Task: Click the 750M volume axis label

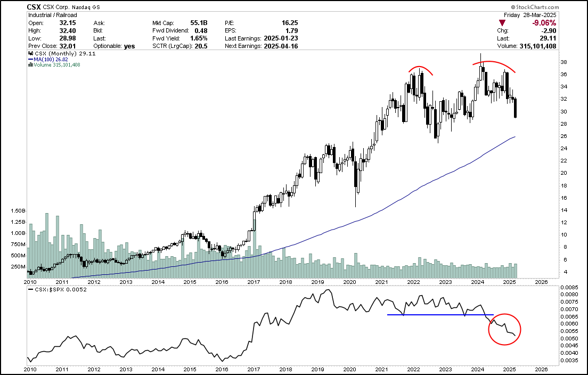Action: click(x=18, y=244)
